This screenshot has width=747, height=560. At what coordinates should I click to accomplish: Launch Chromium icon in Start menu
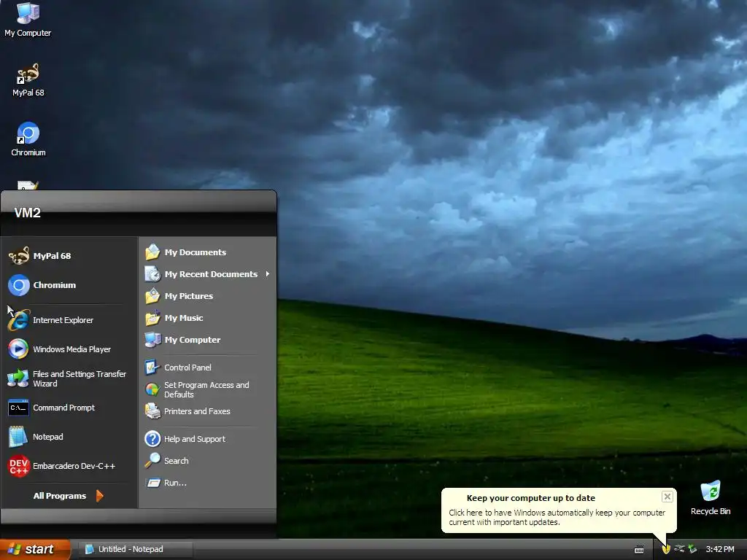tap(18, 285)
